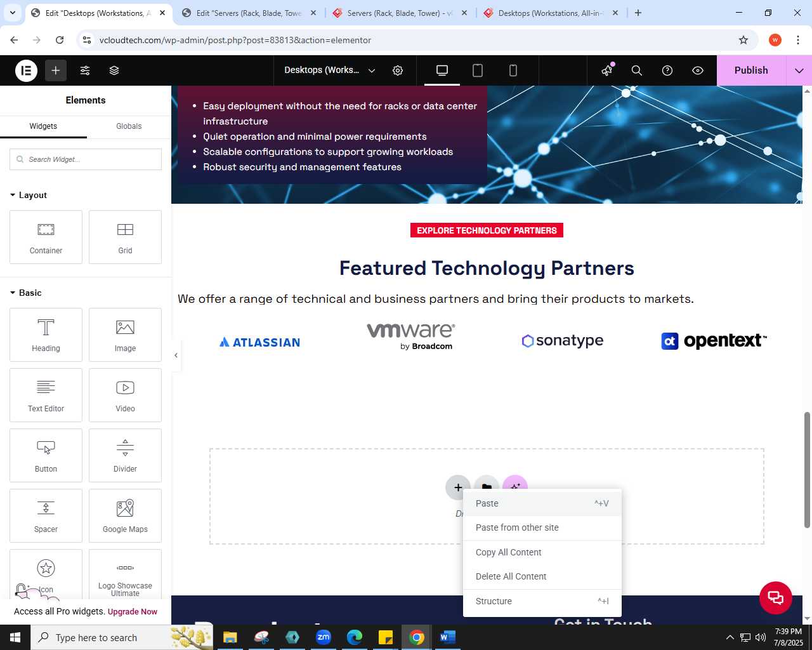Select the Divider widget

point(125,455)
